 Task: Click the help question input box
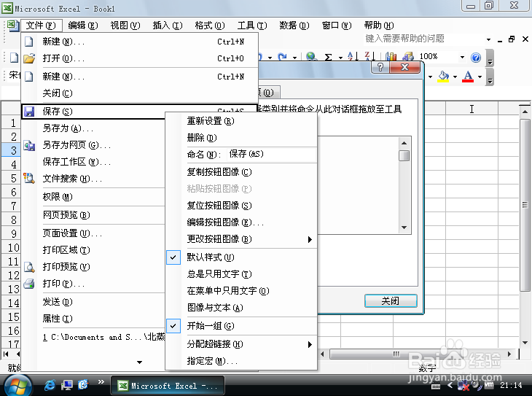point(423,39)
